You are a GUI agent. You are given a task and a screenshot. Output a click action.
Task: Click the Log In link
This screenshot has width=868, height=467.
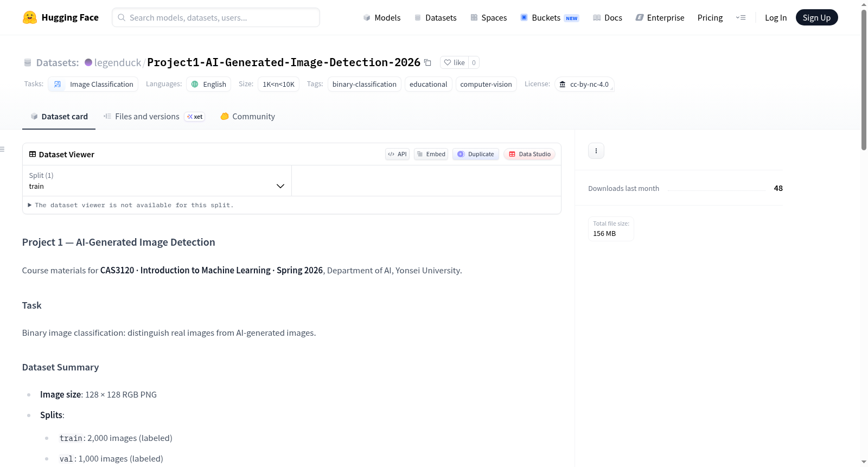[776, 17]
